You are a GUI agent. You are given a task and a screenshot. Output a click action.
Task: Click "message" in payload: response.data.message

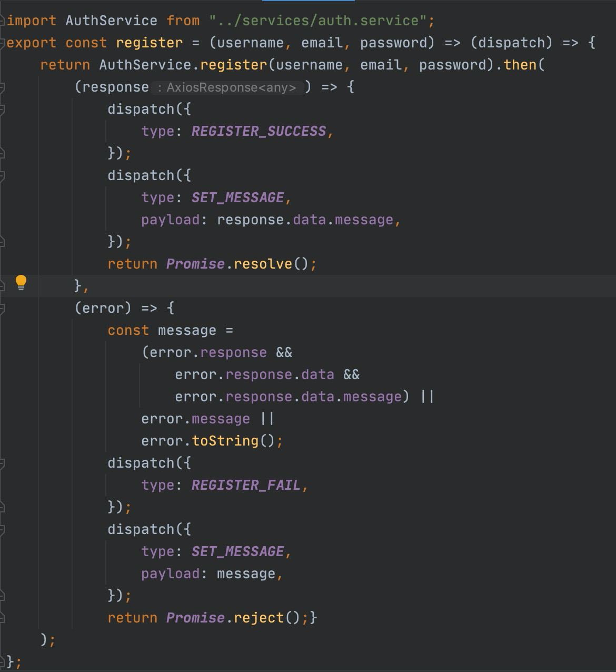364,220
